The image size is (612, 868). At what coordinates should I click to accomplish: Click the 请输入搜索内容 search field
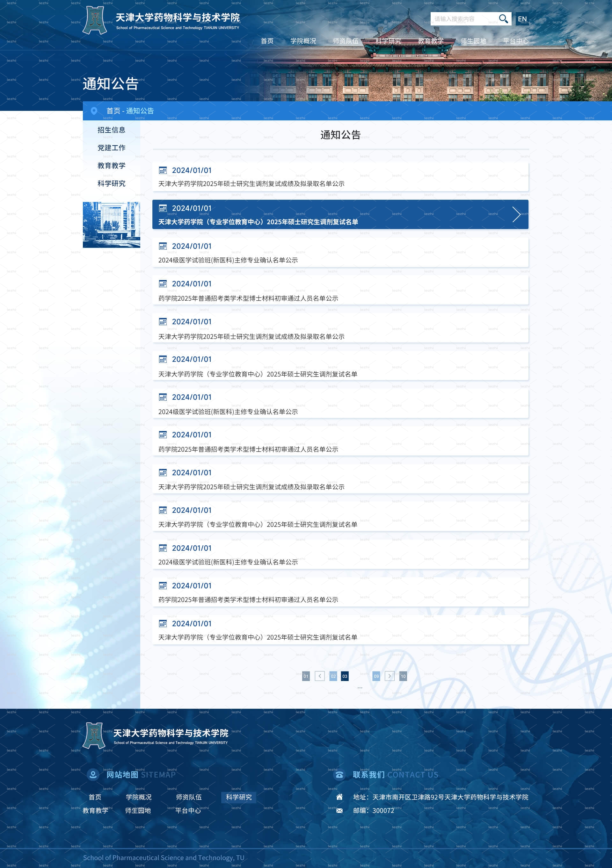click(464, 19)
